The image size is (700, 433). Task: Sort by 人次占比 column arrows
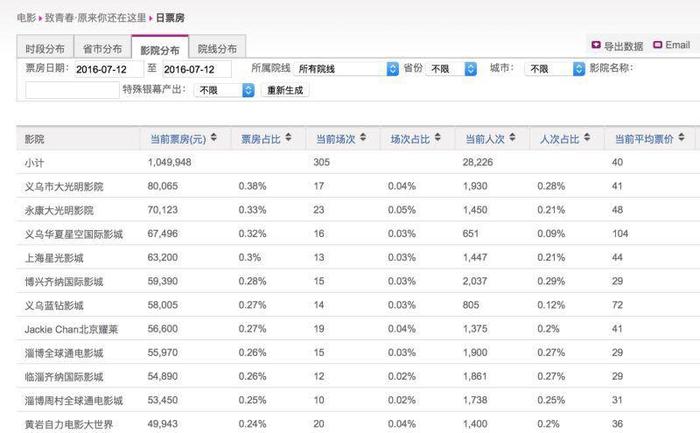587,137
